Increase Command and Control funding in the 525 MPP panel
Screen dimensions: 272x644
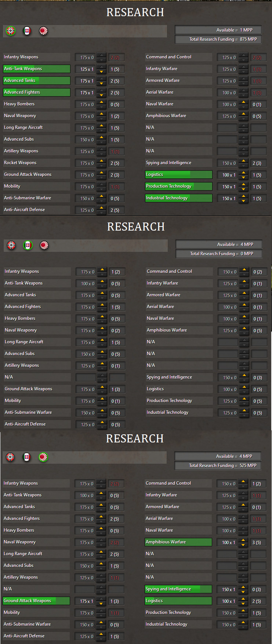click(x=243, y=481)
